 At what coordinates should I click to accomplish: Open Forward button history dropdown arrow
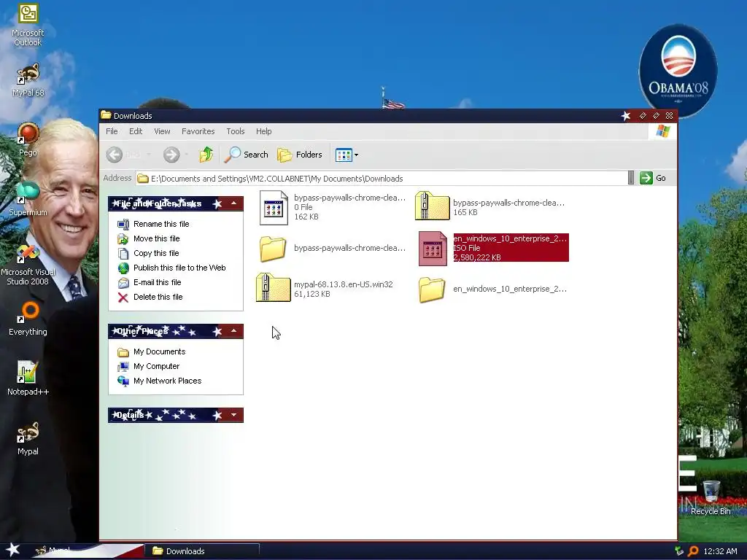(186, 155)
